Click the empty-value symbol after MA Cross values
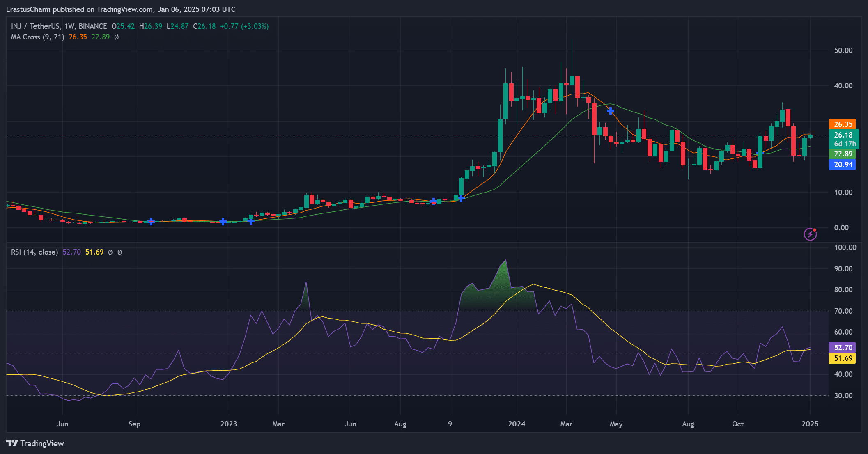The image size is (868, 454). 117,37
